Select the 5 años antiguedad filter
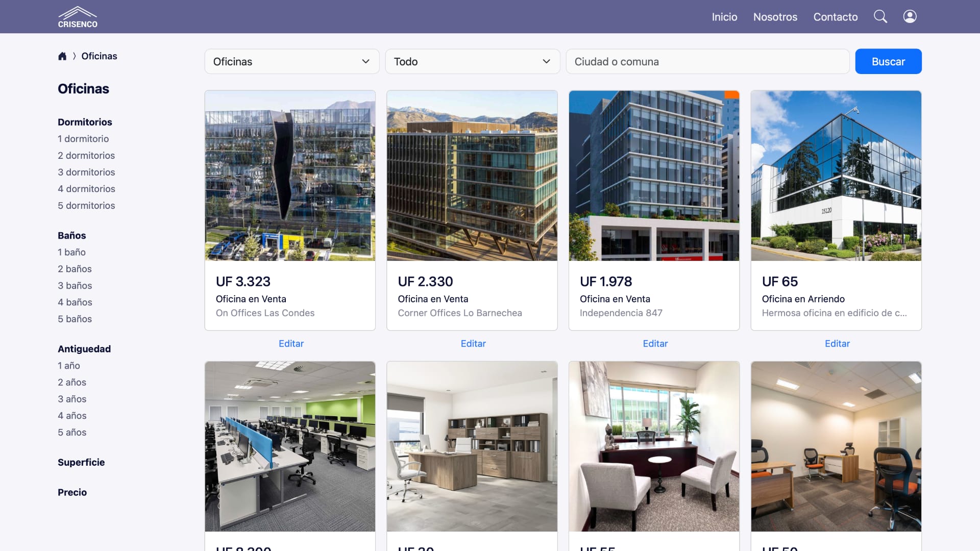The image size is (980, 551). pyautogui.click(x=72, y=432)
